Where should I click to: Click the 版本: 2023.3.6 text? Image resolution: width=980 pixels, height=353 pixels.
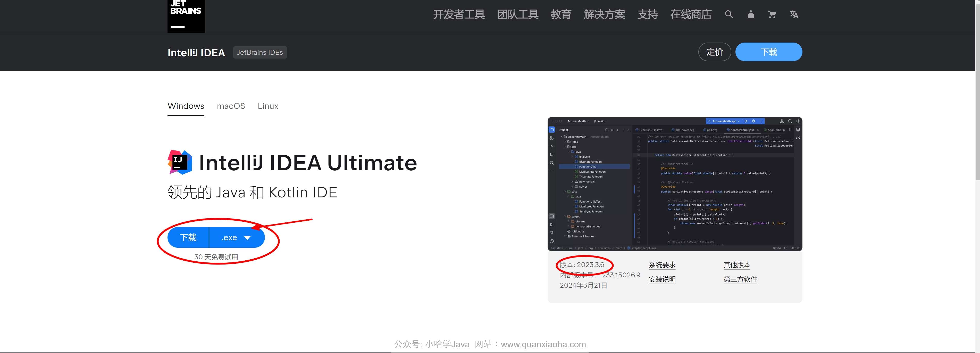pos(582,265)
